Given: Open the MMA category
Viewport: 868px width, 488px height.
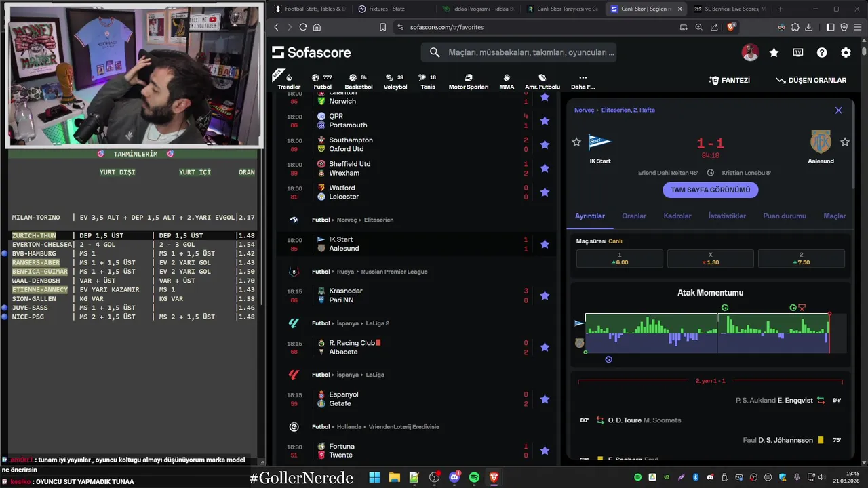Looking at the screenshot, I should pos(507,81).
